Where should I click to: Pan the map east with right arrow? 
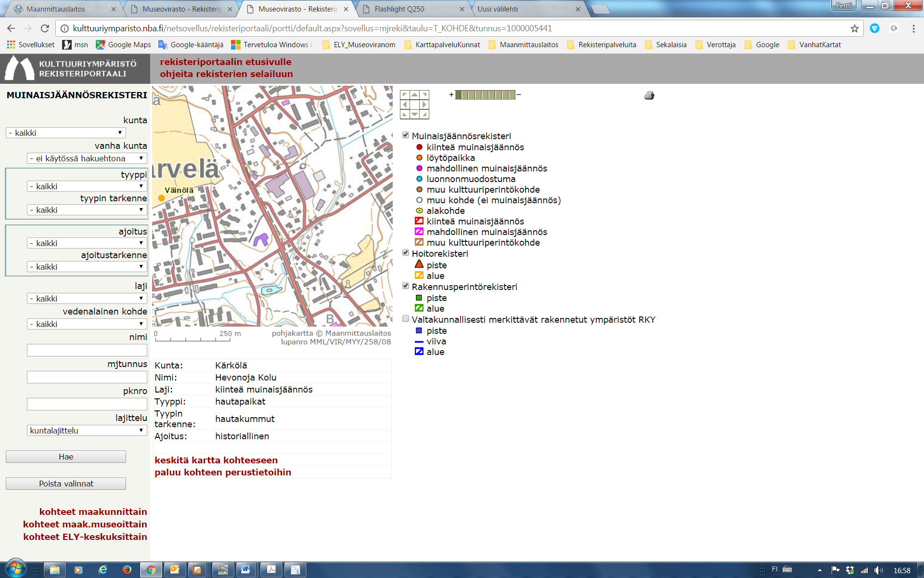pyautogui.click(x=424, y=105)
